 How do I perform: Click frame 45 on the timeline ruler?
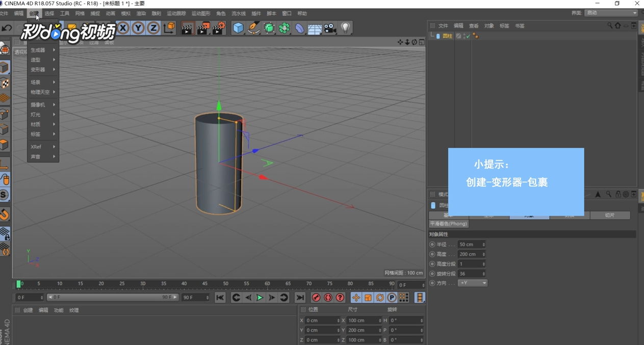coord(204,284)
